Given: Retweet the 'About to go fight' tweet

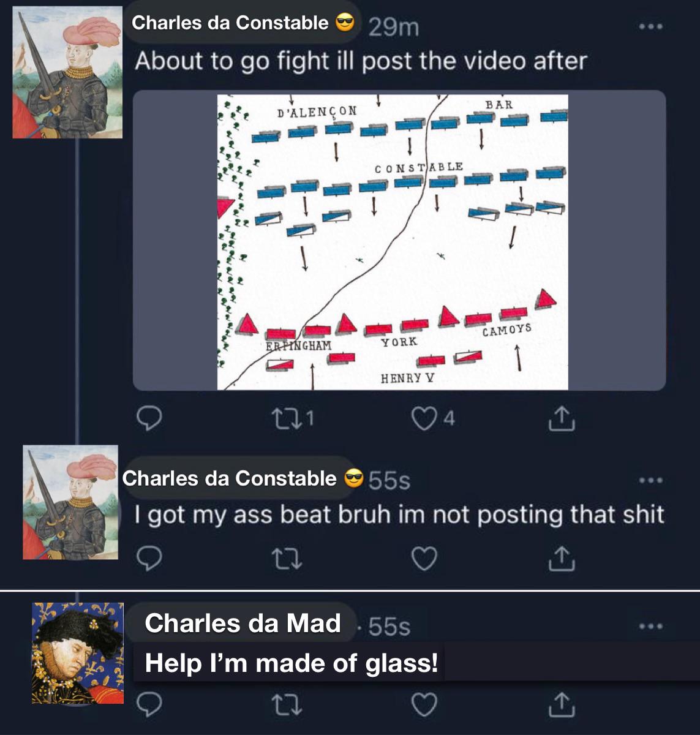Looking at the screenshot, I should (x=285, y=419).
